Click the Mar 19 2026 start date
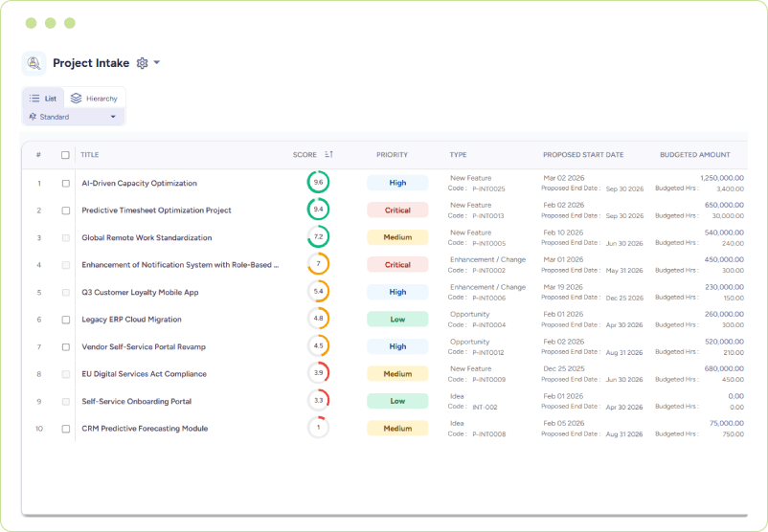Viewport: 768px width, 532px height. click(563, 287)
